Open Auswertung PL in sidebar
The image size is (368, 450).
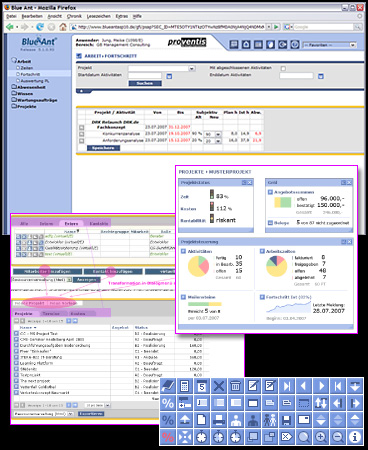coord(32,81)
